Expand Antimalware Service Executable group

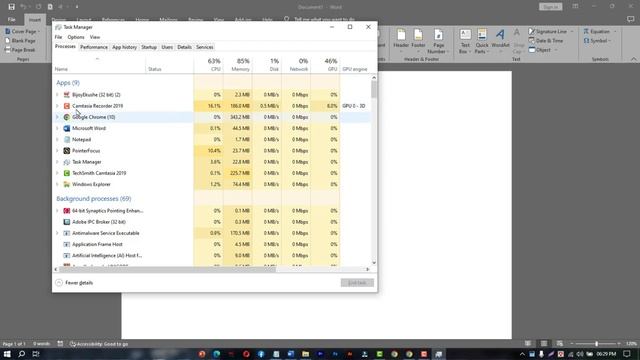57,233
